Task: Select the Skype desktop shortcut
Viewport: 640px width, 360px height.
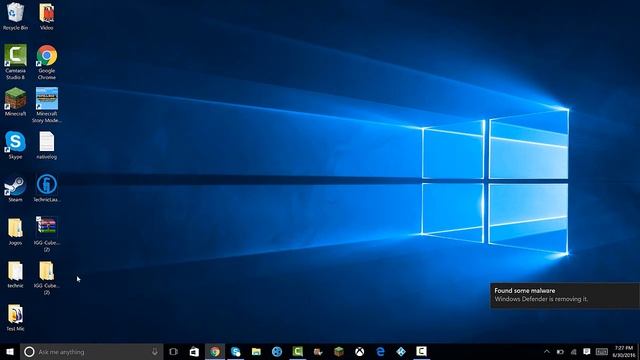Action: pos(15,145)
